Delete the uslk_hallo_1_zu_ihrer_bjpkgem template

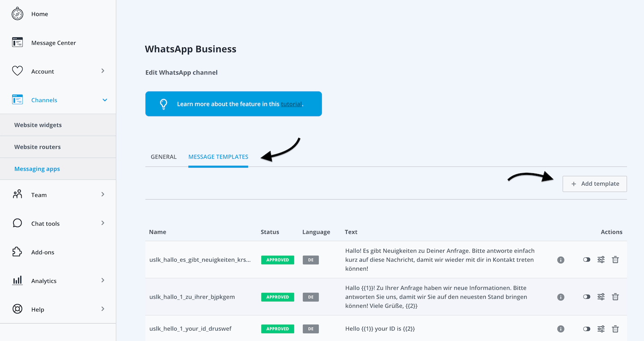[615, 297]
